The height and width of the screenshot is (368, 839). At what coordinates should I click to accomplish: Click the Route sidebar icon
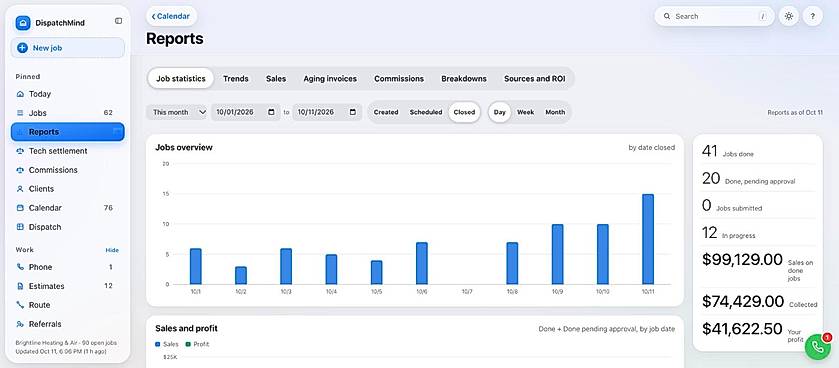click(20, 305)
